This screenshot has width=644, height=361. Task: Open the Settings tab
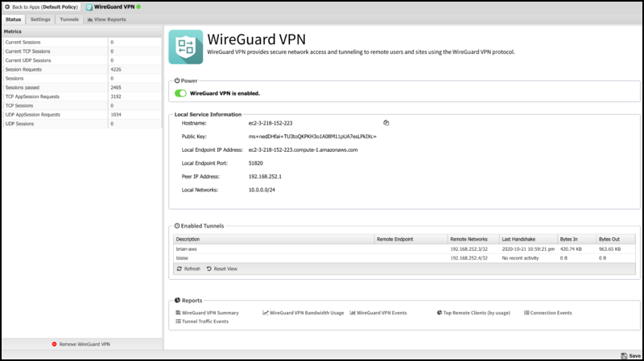pyautogui.click(x=40, y=19)
